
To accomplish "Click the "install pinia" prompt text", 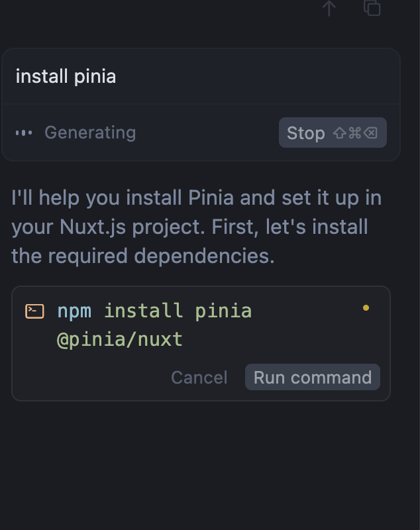I will [x=66, y=76].
